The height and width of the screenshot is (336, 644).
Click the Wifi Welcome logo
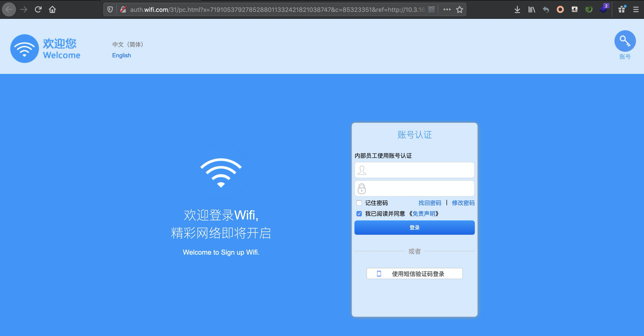[x=24, y=49]
